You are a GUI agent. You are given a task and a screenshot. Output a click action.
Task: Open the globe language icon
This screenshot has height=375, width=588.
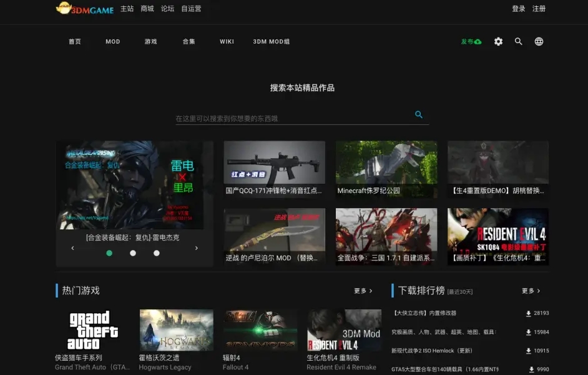(539, 42)
